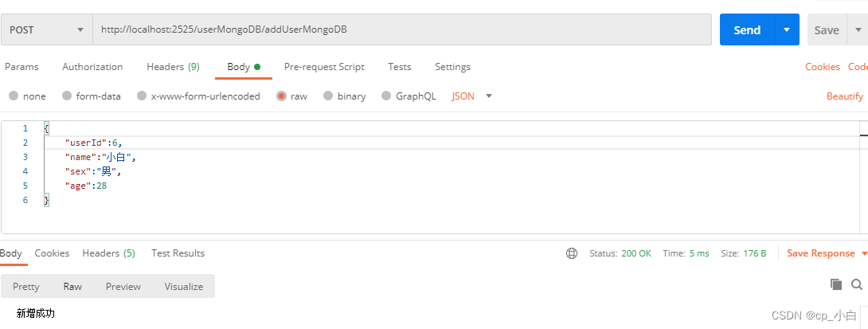The width and height of the screenshot is (868, 329).
Task: Copy response with the copy icon
Action: click(836, 284)
